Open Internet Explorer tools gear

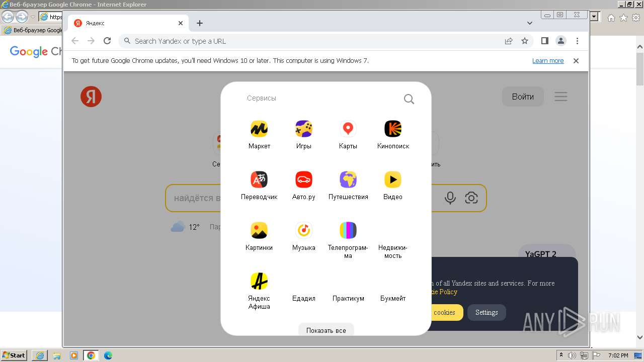coord(635,18)
